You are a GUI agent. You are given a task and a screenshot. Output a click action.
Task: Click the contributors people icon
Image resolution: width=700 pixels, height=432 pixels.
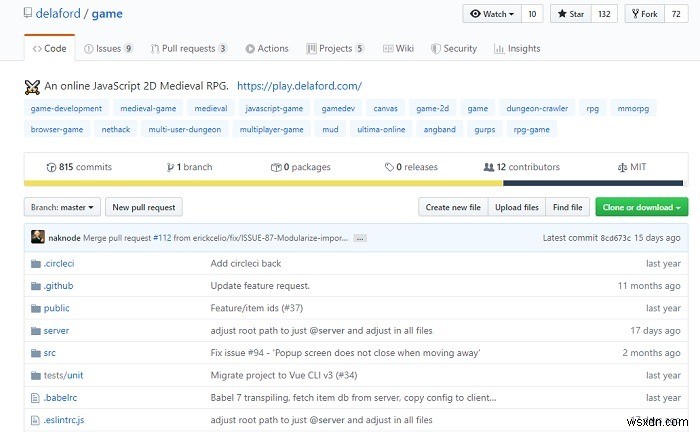488,167
